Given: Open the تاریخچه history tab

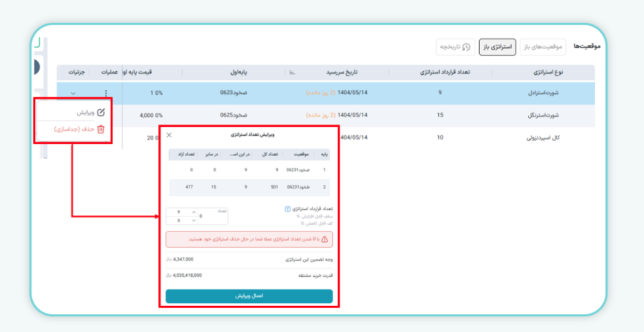Looking at the screenshot, I should pyautogui.click(x=456, y=47).
